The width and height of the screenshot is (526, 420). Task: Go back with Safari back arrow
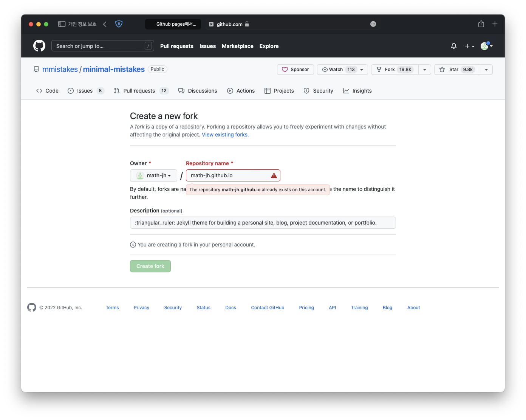[x=105, y=24]
